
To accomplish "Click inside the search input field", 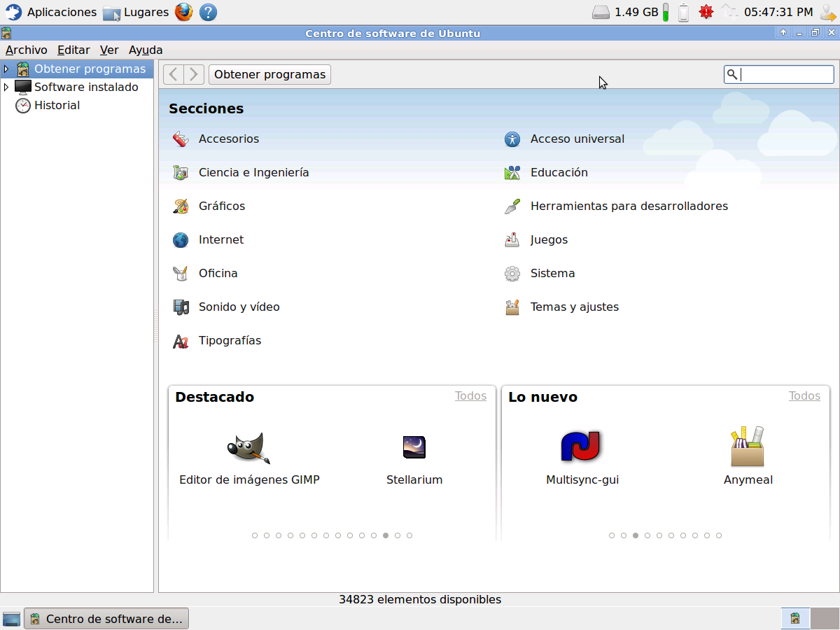I will (785, 74).
